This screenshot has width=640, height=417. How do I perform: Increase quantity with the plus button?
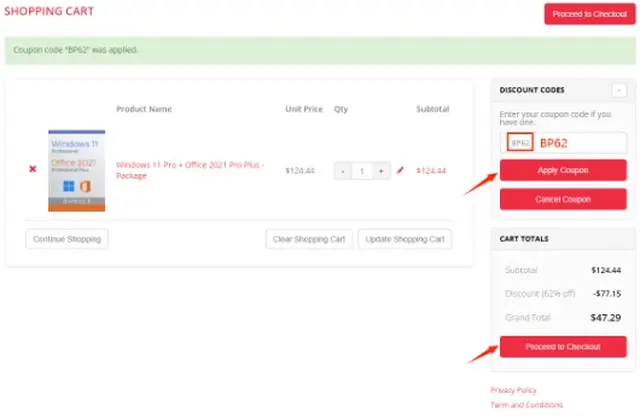pos(381,171)
